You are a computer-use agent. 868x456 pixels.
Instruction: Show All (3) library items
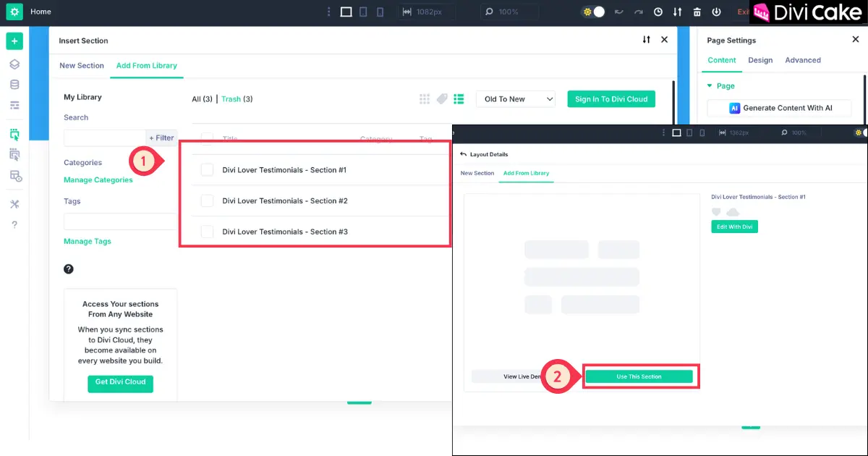click(x=202, y=99)
